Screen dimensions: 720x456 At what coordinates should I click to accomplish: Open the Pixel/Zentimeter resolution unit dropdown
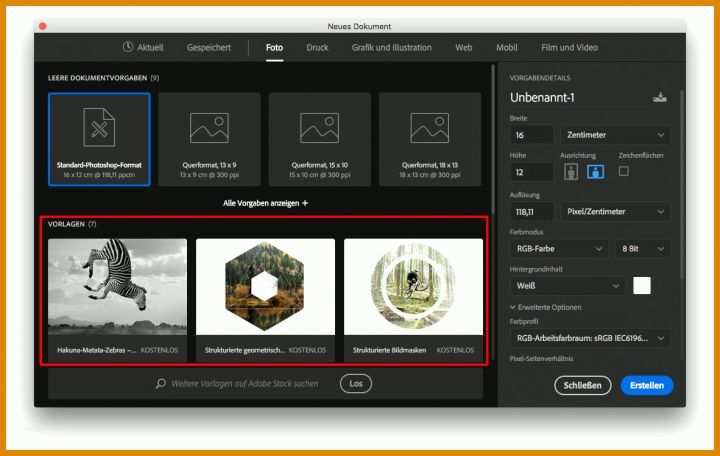(614, 212)
